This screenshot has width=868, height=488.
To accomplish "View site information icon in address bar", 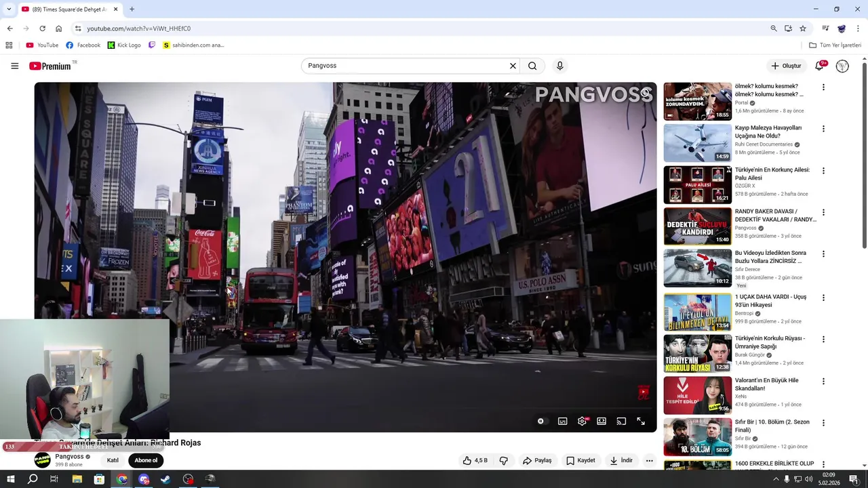I will [x=78, y=28].
